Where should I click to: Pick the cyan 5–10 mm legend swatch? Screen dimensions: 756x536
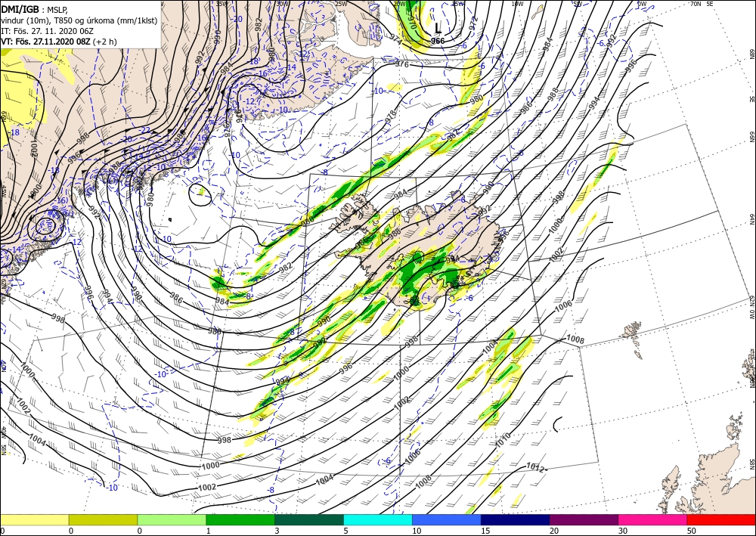378,519
